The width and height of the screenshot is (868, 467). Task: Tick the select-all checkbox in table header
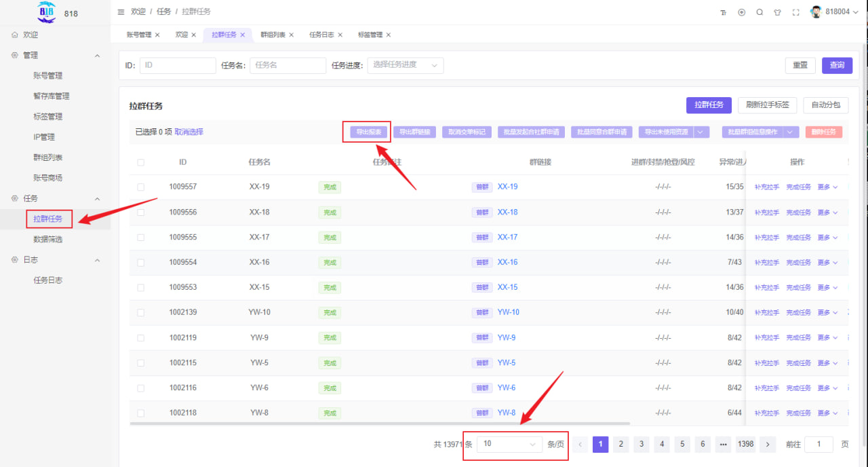pyautogui.click(x=141, y=162)
